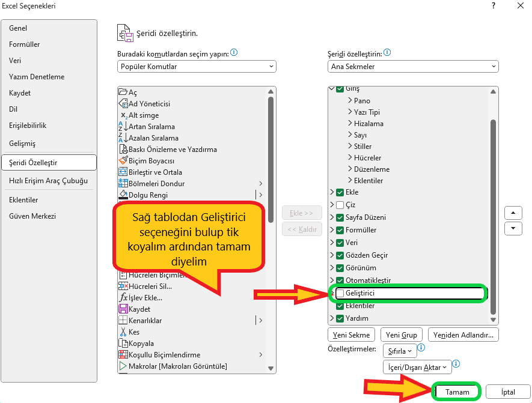Open the Gelişmiş settings category
This screenshot has width=532, height=403.
pyautogui.click(x=22, y=144)
